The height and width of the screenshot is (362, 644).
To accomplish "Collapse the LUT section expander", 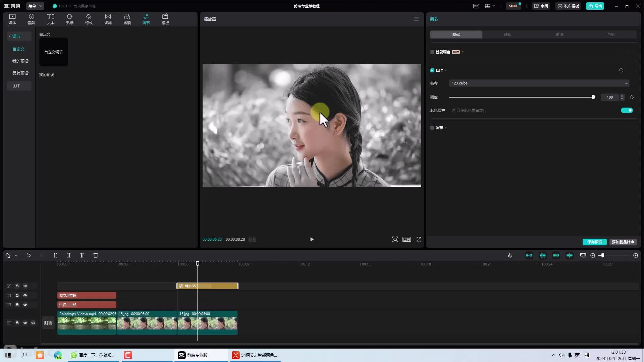I will 446,71.
